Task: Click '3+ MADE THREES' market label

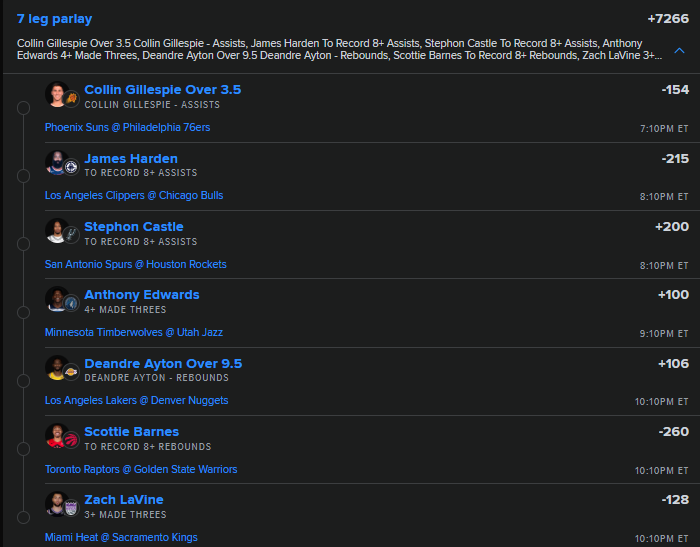Action: (x=125, y=515)
